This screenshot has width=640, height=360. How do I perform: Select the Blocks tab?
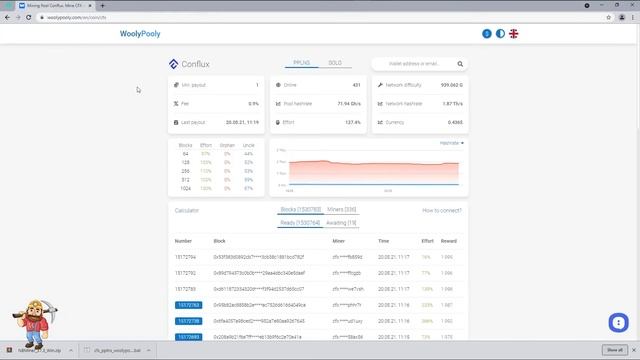click(300, 210)
